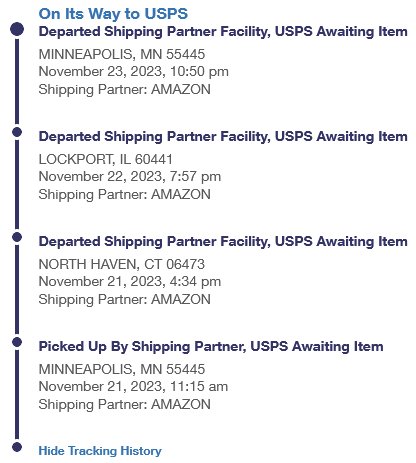The height and width of the screenshot is (463, 416).
Task: Click the November 22, 2023, 7:57 pm timestamp
Action: (x=130, y=177)
